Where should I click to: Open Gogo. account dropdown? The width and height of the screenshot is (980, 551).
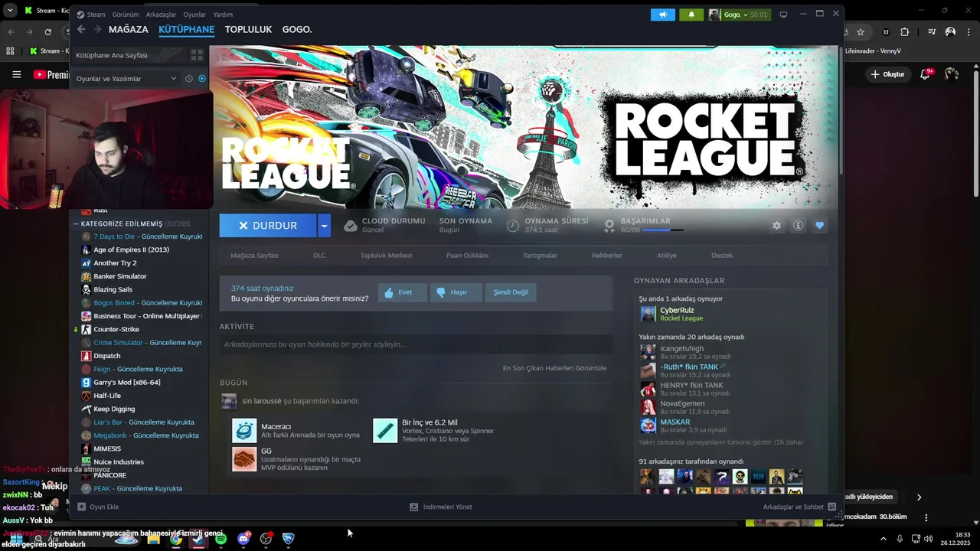738,15
